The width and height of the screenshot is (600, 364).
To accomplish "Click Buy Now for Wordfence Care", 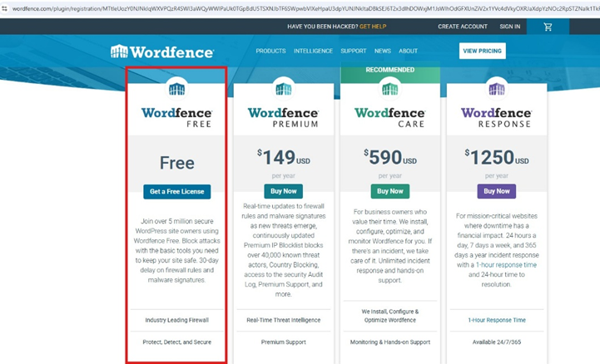I will pyautogui.click(x=390, y=191).
